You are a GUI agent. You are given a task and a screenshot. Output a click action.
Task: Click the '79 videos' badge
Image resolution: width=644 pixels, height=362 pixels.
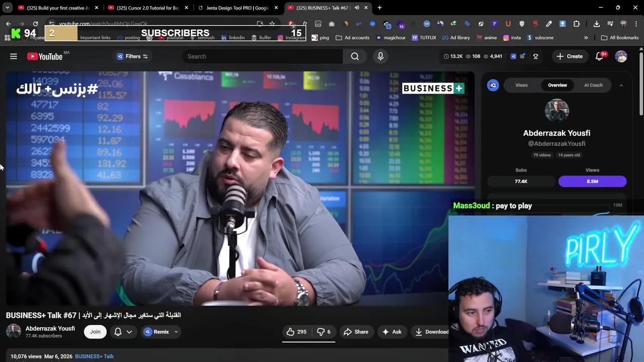542,155
